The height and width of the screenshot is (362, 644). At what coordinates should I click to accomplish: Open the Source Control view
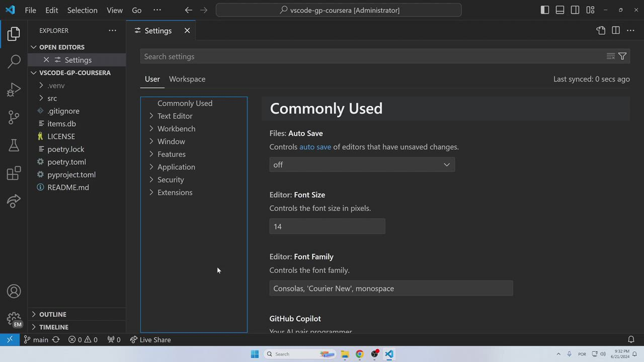(x=14, y=117)
